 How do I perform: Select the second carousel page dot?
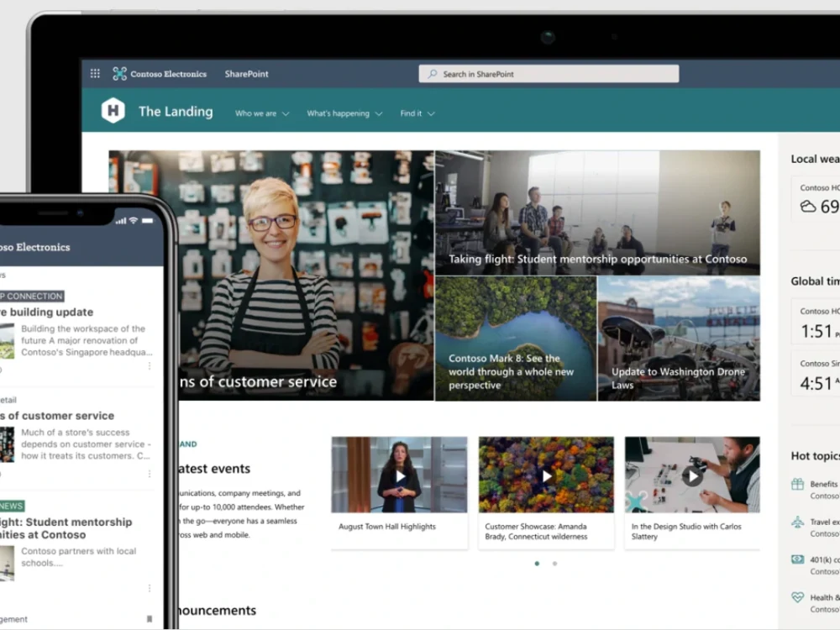(555, 564)
